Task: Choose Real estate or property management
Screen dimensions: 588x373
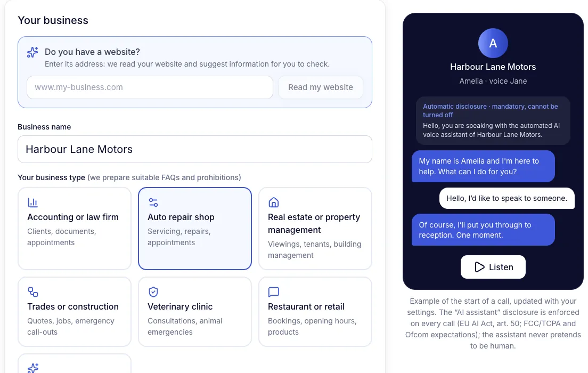Action: click(315, 229)
